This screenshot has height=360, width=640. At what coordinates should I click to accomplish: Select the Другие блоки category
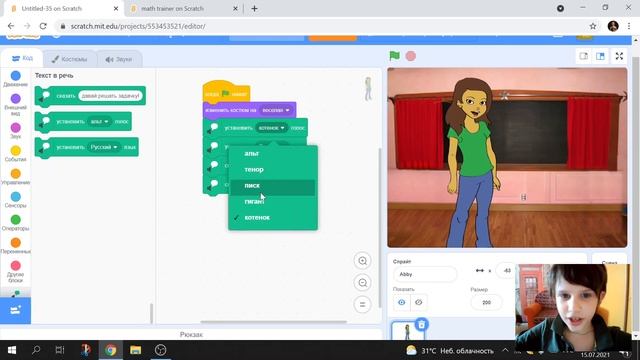pyautogui.click(x=16, y=272)
